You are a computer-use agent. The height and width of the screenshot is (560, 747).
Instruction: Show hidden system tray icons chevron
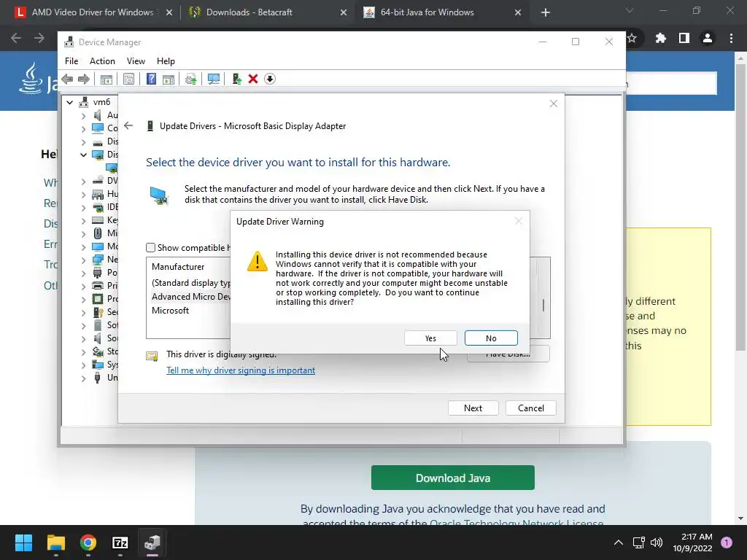tap(619, 542)
